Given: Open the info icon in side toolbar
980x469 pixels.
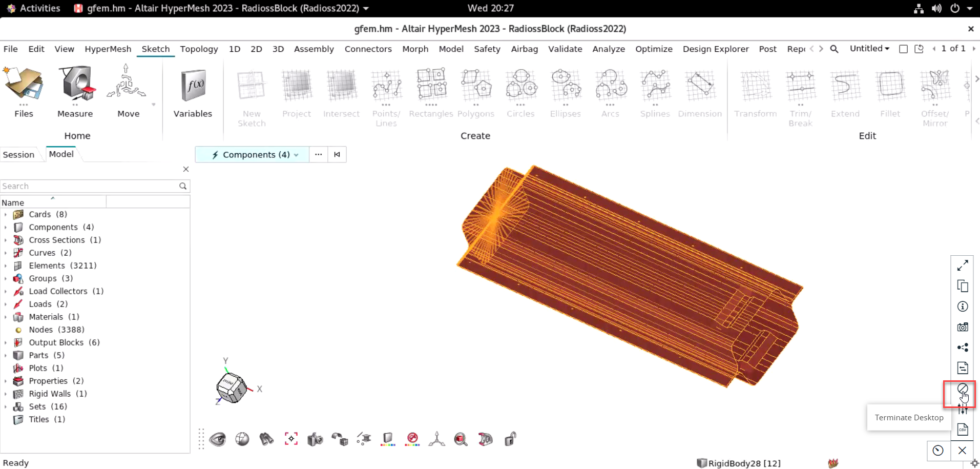Looking at the screenshot, I should click(x=963, y=307).
